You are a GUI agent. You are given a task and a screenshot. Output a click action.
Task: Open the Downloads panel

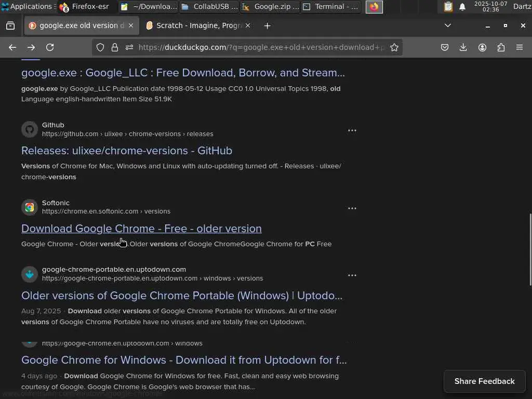(x=463, y=47)
